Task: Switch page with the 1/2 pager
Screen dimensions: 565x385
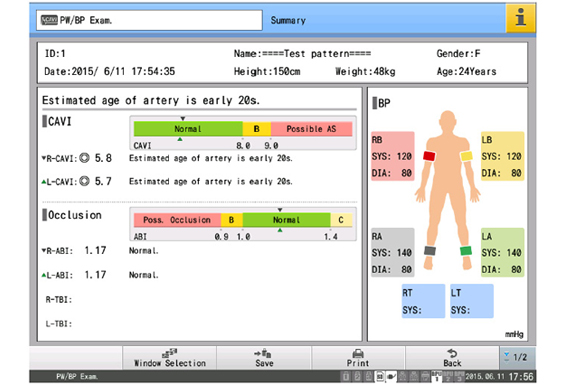Action: [x=518, y=358]
